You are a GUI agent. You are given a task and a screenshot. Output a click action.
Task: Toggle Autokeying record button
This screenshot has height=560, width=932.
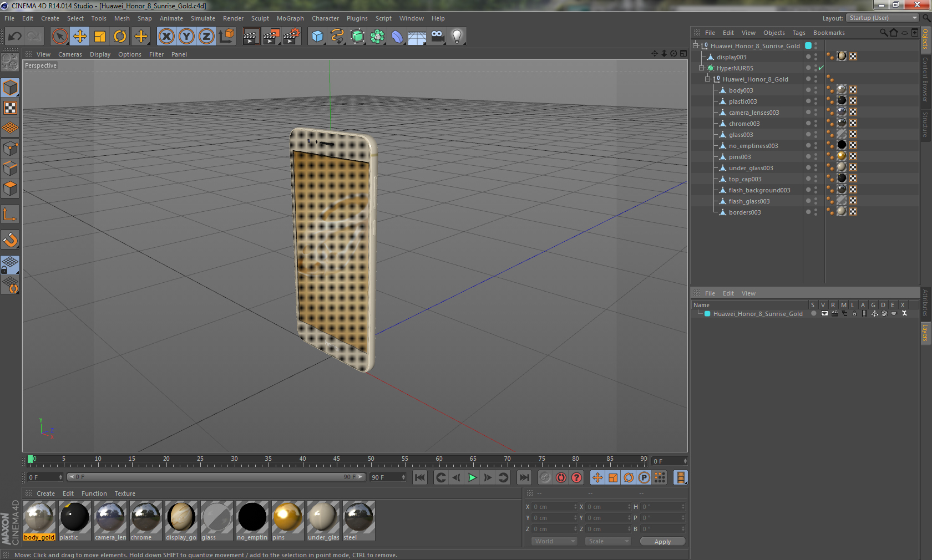(x=561, y=477)
